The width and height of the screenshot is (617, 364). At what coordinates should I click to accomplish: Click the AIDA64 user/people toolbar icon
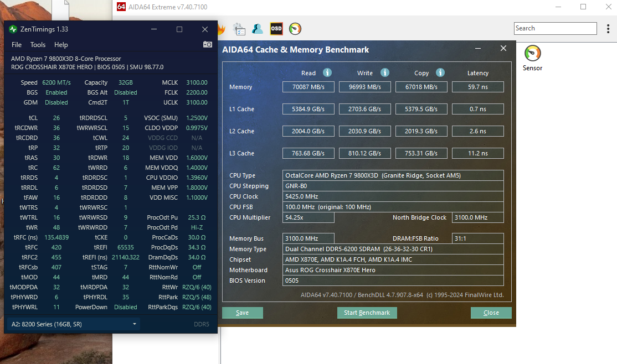(258, 28)
